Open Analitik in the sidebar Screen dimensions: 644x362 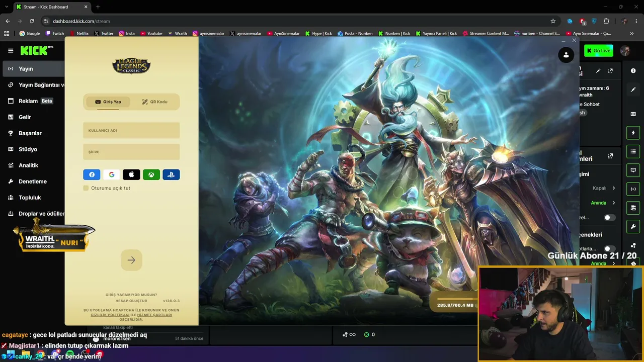(33, 165)
